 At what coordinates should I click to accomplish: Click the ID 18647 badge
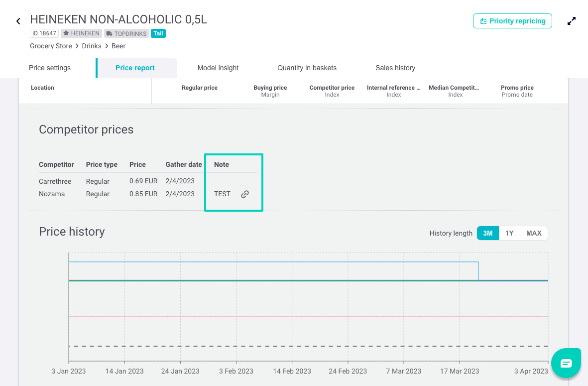tap(44, 33)
